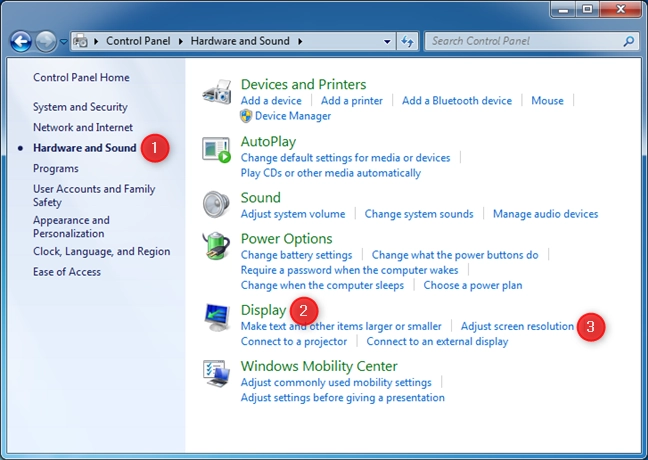
Task: Click the refresh button beside address bar
Action: tap(407, 41)
